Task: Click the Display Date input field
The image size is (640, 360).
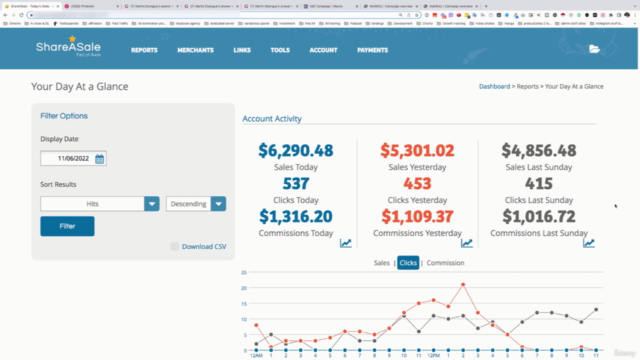Action: pyautogui.click(x=73, y=158)
